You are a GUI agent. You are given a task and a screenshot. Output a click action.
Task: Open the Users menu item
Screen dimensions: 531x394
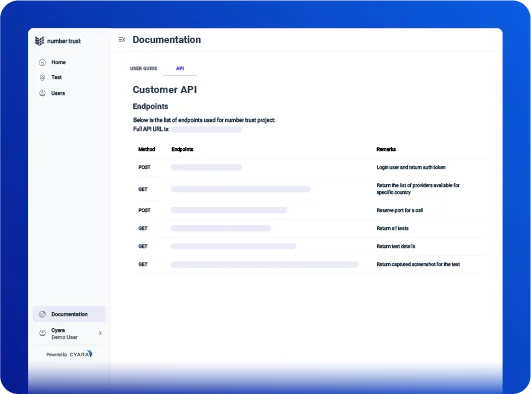click(x=58, y=93)
